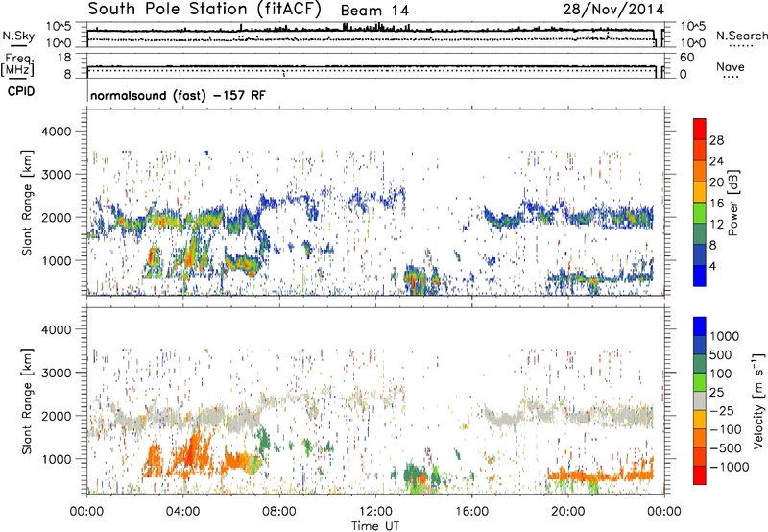The width and height of the screenshot is (768, 532).
Task: Click the "20:00" time tick label
Action: (567, 512)
